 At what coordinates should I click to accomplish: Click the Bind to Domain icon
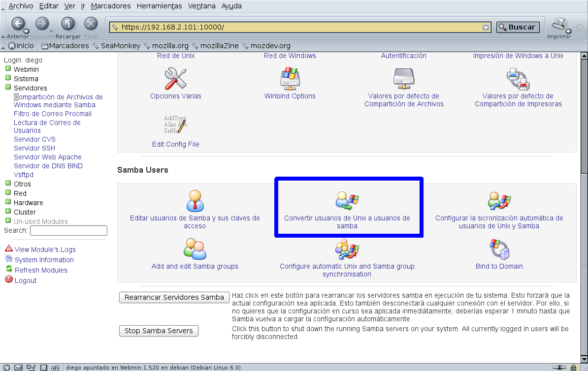499,249
